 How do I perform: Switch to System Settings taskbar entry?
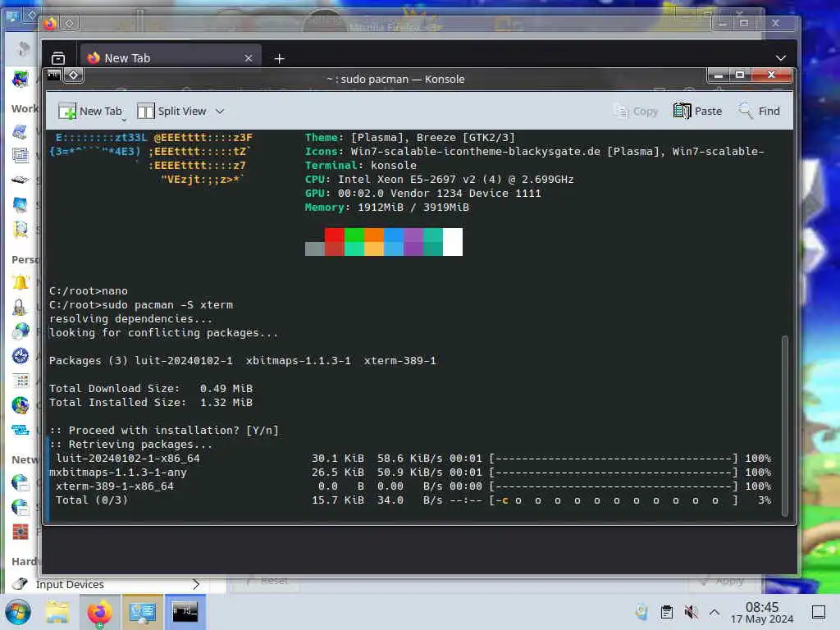pyautogui.click(x=142, y=612)
